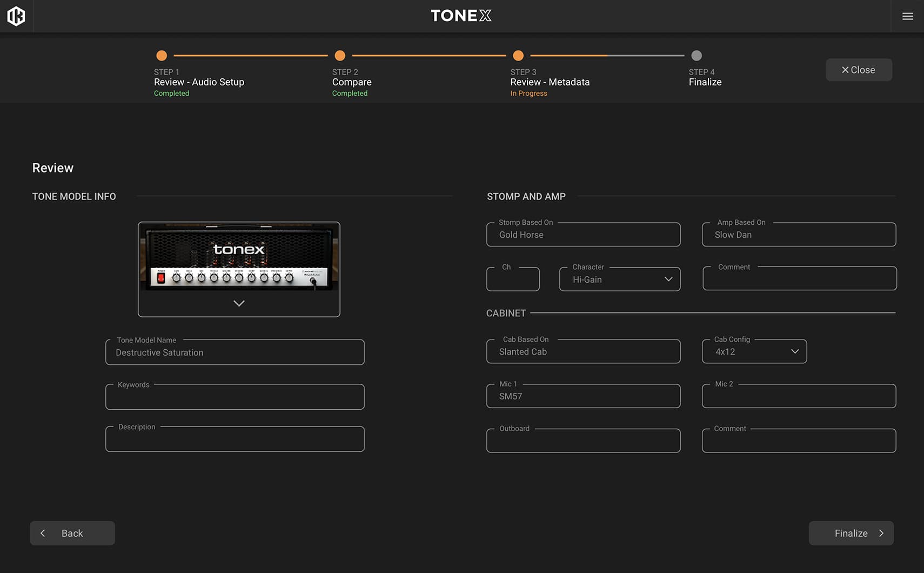Open the Character dropdown

coord(619,279)
